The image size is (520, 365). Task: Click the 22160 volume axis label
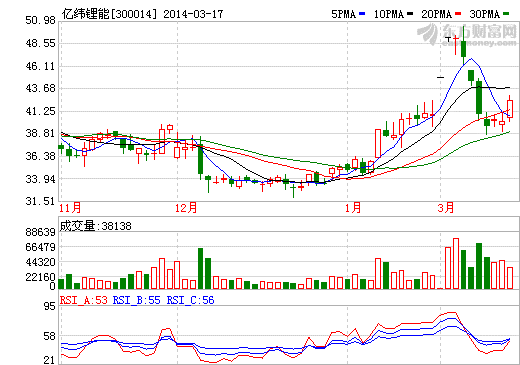point(41,277)
